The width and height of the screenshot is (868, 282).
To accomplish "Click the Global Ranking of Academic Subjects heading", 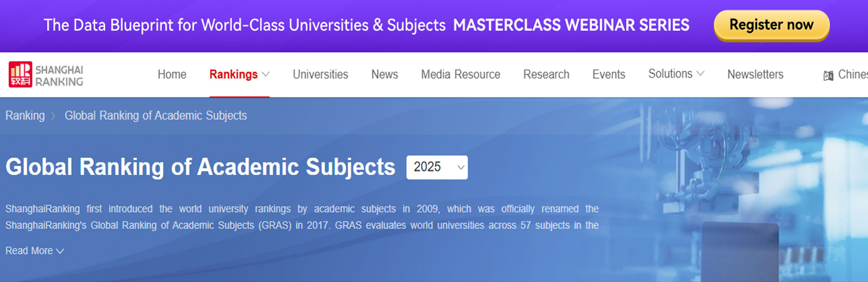I will 200,167.
